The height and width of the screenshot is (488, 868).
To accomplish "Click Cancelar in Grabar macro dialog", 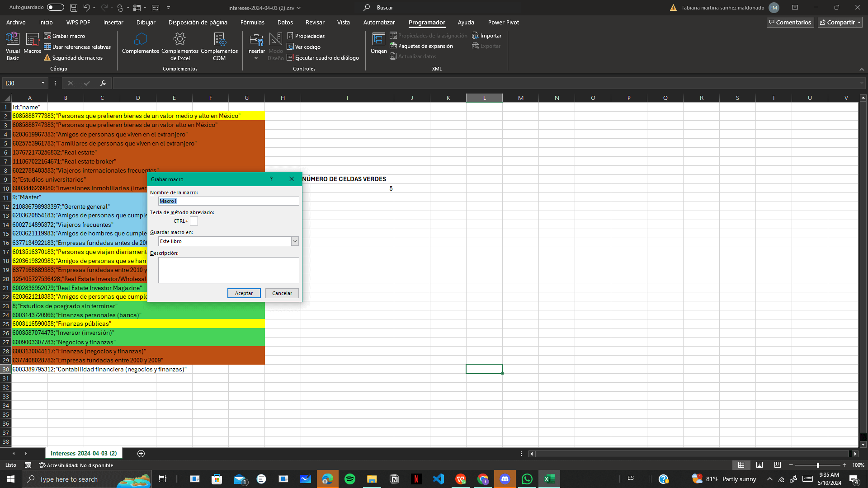I will (x=282, y=293).
